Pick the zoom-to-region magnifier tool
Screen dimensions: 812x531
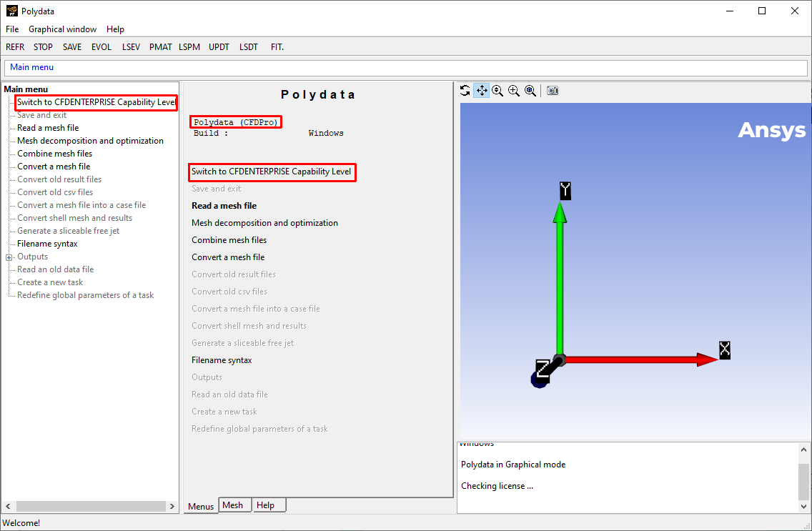pyautogui.click(x=530, y=90)
